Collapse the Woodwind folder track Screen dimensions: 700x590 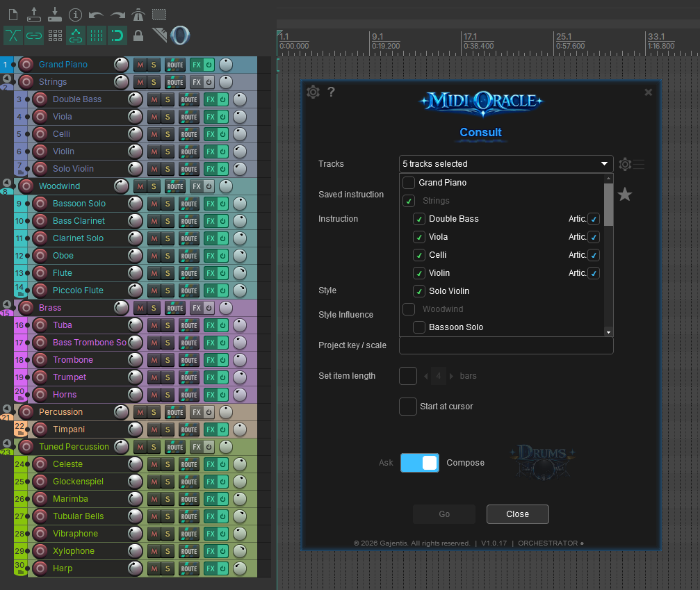click(x=7, y=183)
